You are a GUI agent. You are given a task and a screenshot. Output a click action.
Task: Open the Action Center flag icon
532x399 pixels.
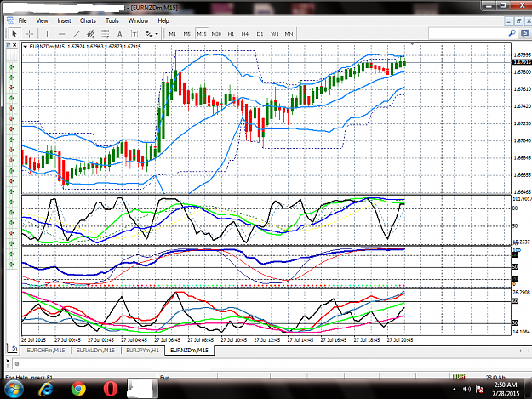479,389
